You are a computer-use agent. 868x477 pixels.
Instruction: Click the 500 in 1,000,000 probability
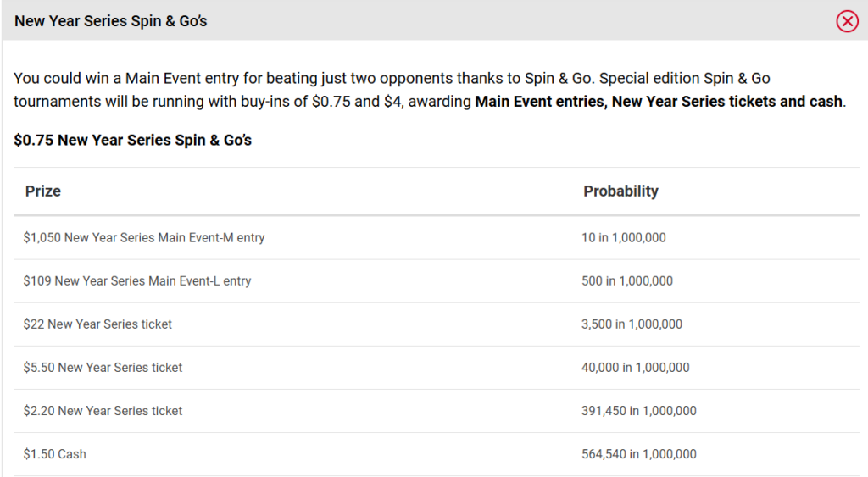[626, 280]
